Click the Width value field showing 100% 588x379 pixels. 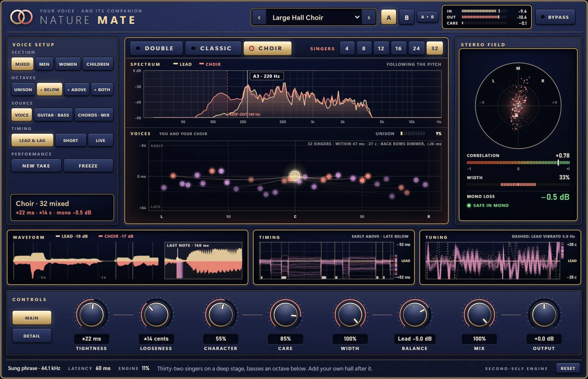pos(350,339)
